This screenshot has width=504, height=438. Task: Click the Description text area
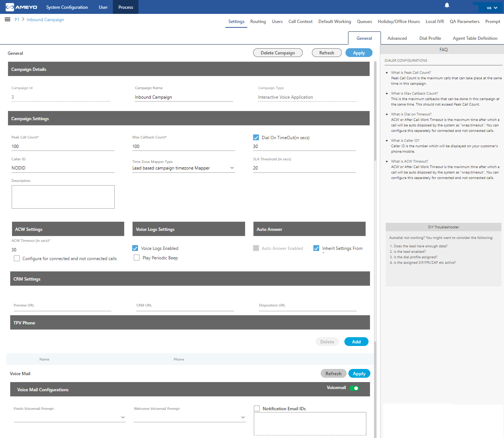coord(63,197)
